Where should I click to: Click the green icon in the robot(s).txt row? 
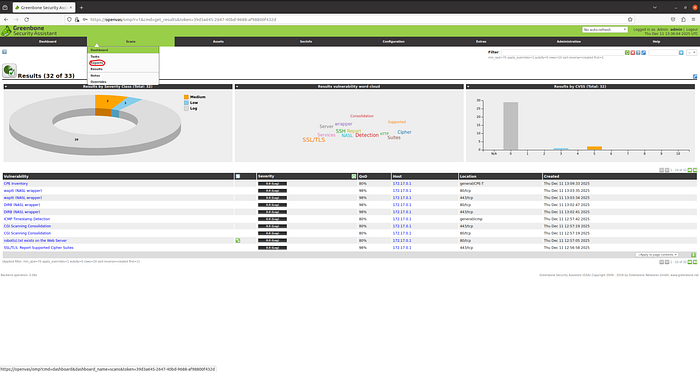[x=238, y=241]
